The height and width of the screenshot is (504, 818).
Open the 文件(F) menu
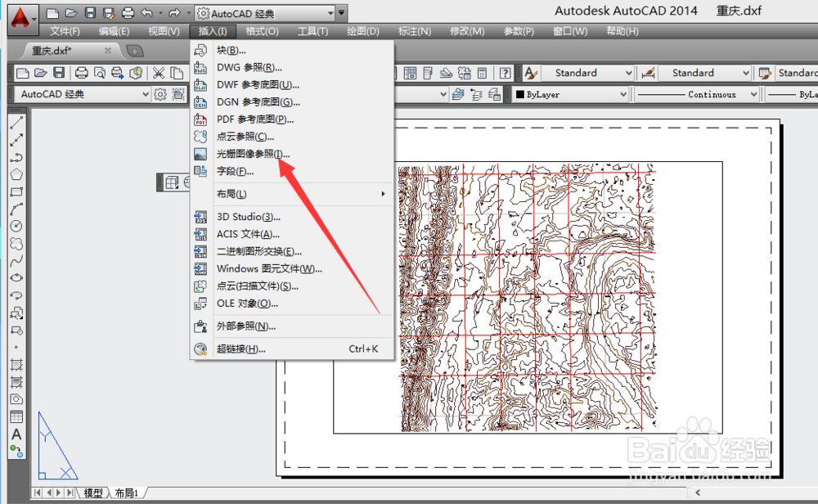point(65,31)
